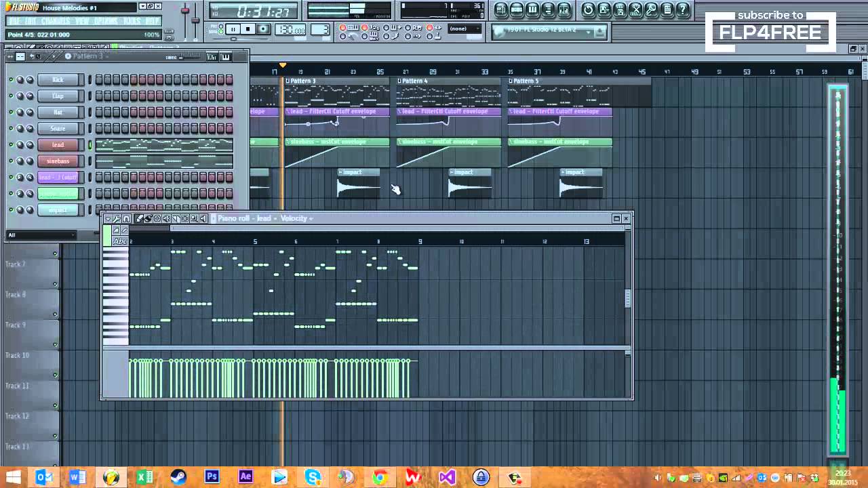Screen dimensions: 868x488
Task: Adjust the master pitch slider
Action: (195, 20)
